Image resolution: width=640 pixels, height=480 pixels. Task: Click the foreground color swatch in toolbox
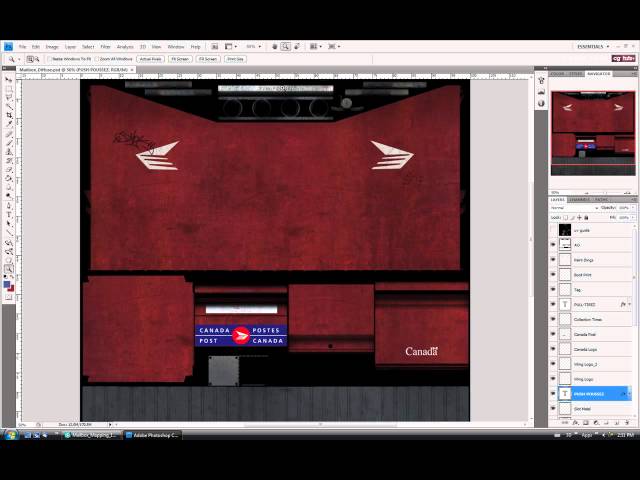pyautogui.click(x=8, y=285)
